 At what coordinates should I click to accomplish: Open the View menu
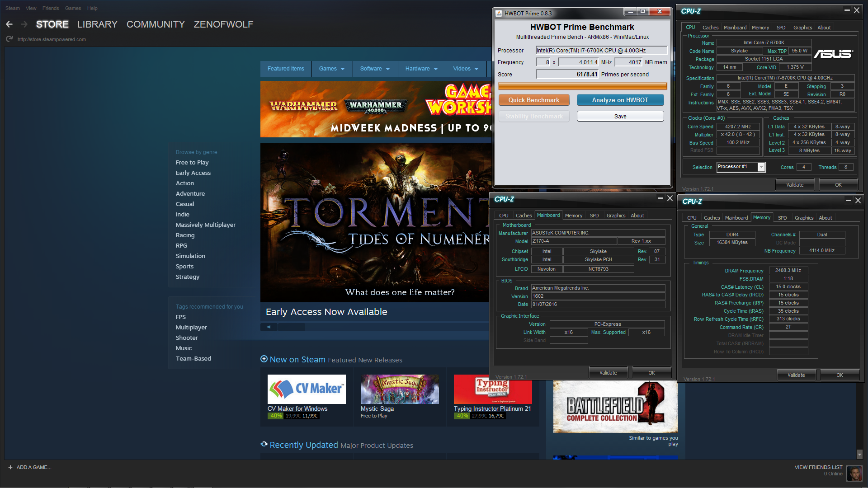click(31, 8)
